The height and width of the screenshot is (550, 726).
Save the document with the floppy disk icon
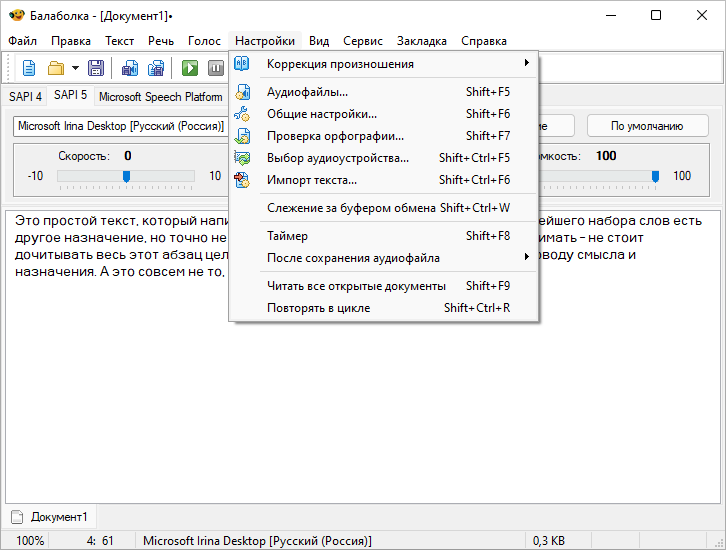tap(96, 68)
